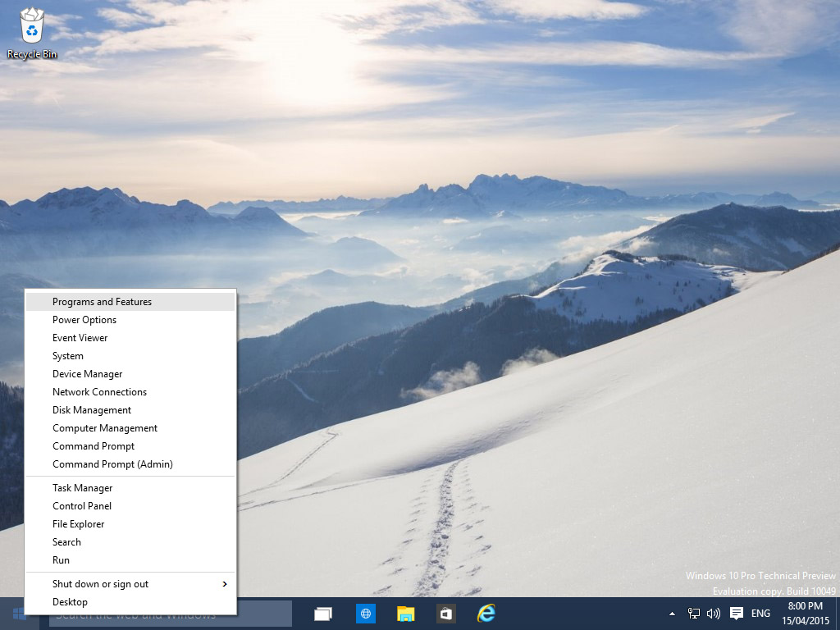Show hidden tray icons
This screenshot has height=630, width=840.
click(x=671, y=613)
